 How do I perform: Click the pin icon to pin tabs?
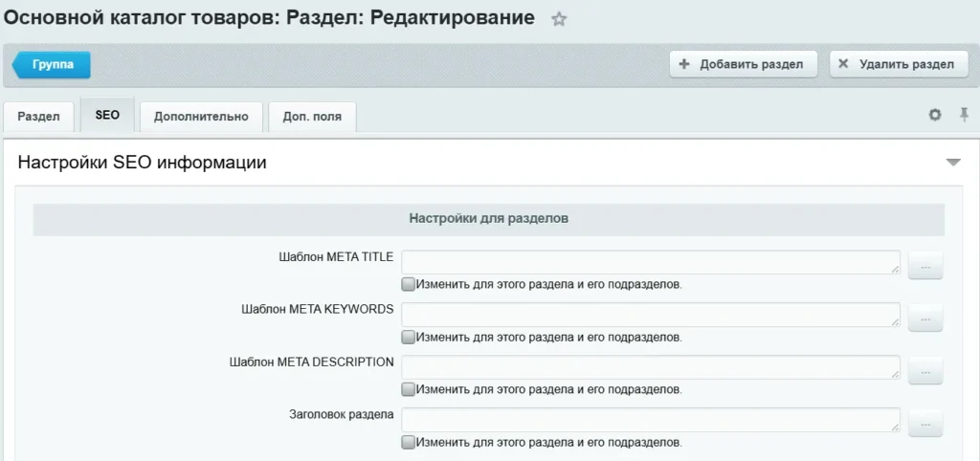[x=964, y=115]
